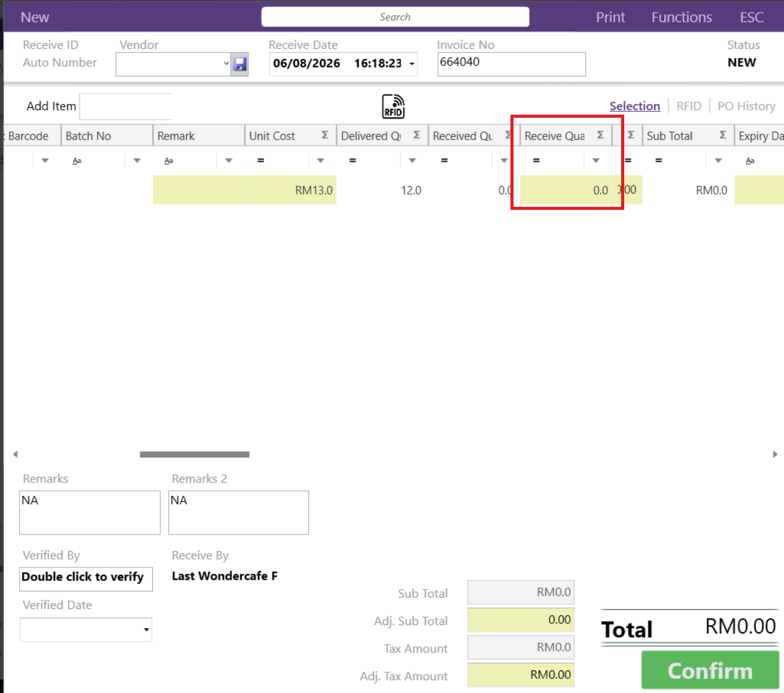This screenshot has width=784, height=693.
Task: Click the Adj. Tax Amount field RM0.00
Action: click(x=521, y=675)
